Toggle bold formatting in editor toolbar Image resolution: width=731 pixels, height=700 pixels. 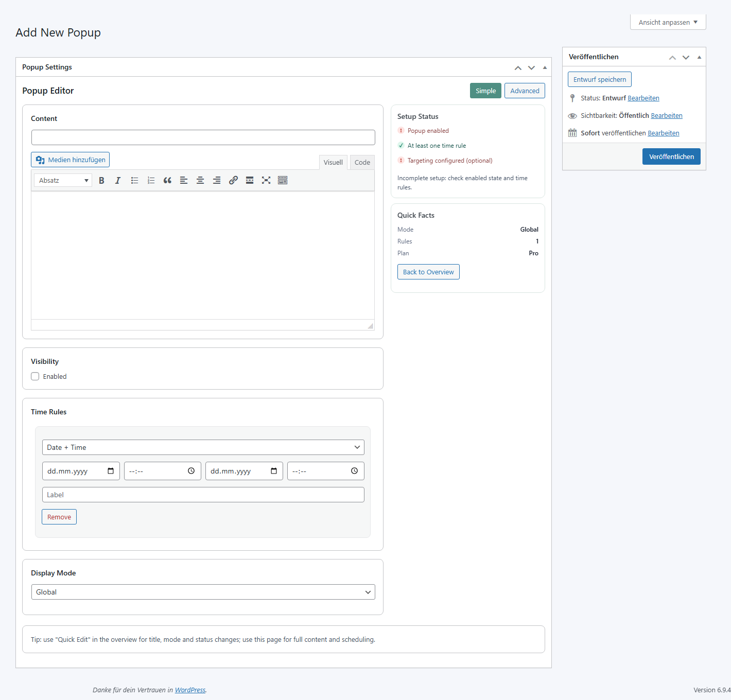101,180
